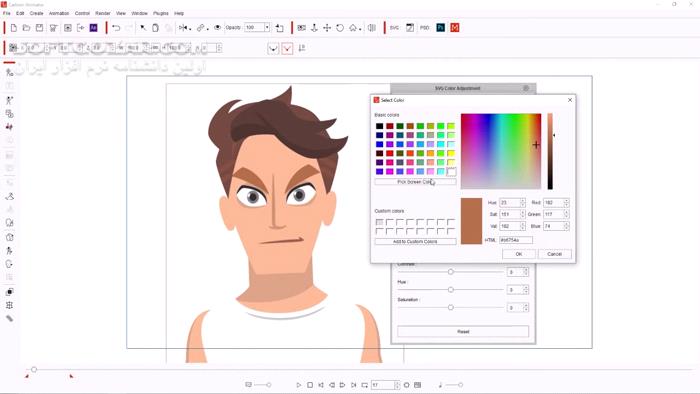Click the audio volume slider knob
Screen dimensions: 700x394
click(x=460, y=385)
